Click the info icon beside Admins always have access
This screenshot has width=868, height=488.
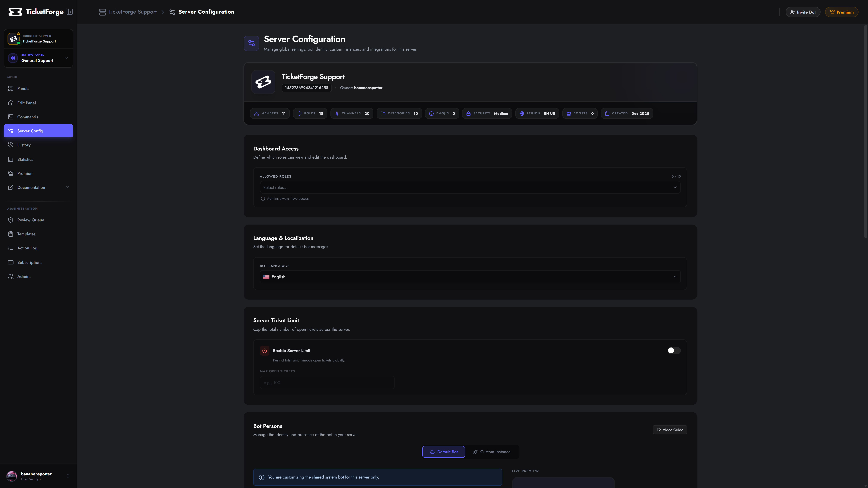[x=263, y=199]
